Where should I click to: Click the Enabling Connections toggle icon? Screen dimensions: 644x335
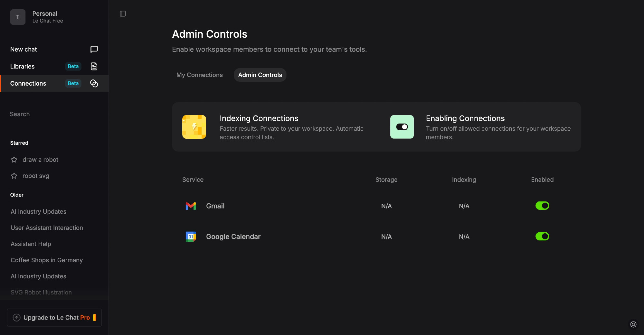click(402, 127)
